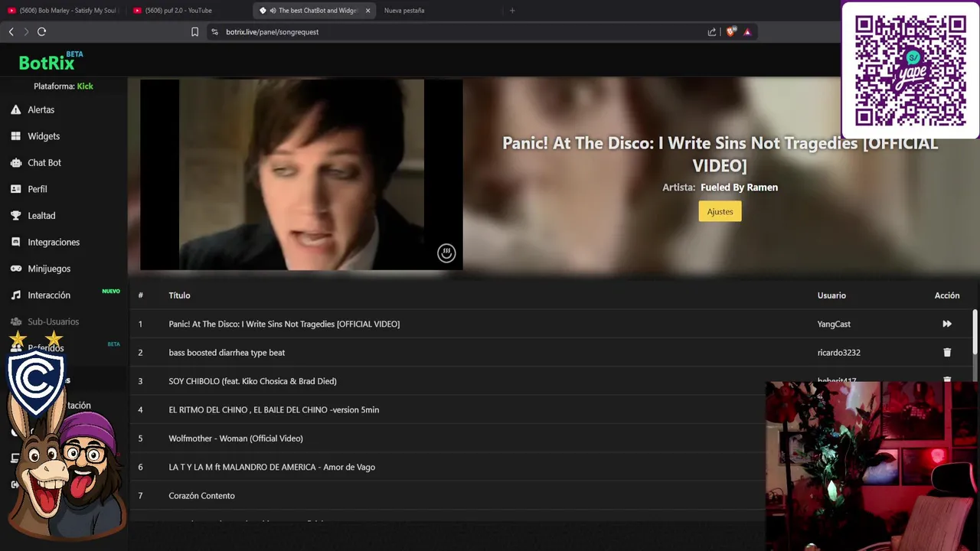Click the Minijuegos gamepad icon

15,269
